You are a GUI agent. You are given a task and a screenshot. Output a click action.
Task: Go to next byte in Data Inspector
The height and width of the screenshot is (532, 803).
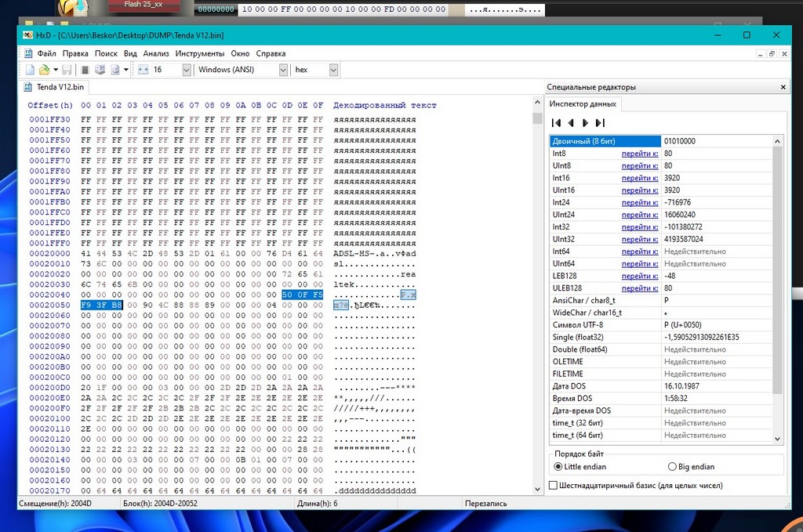coord(585,123)
